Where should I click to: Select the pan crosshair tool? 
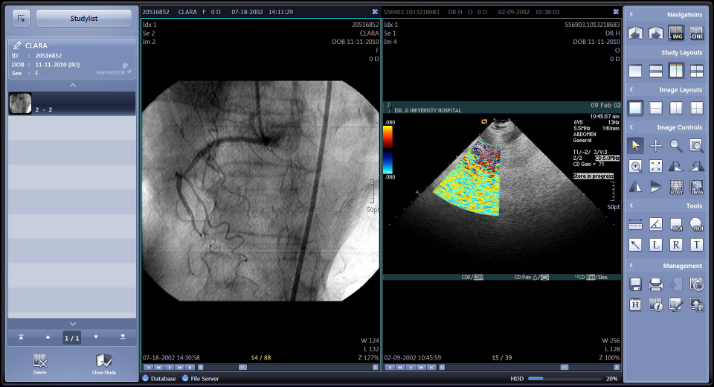click(x=656, y=146)
